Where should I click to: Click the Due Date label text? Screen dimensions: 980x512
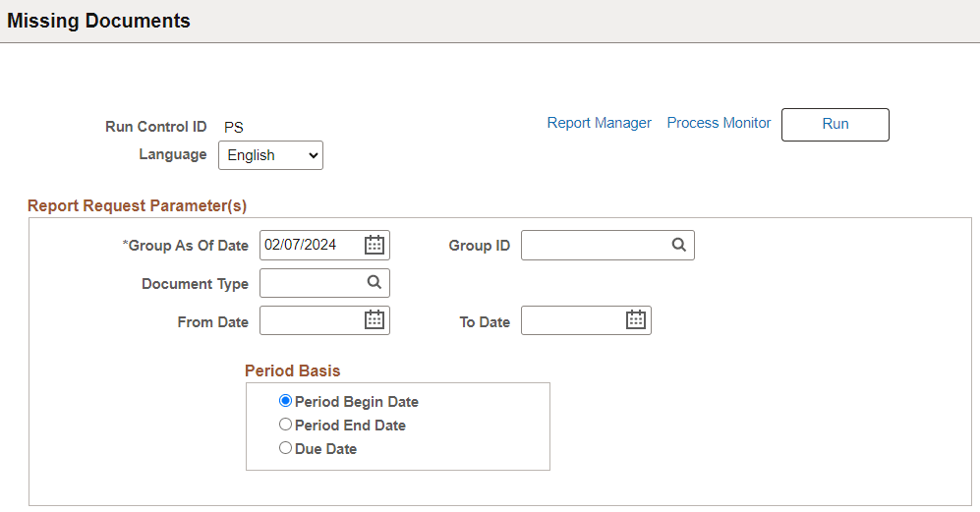click(325, 449)
